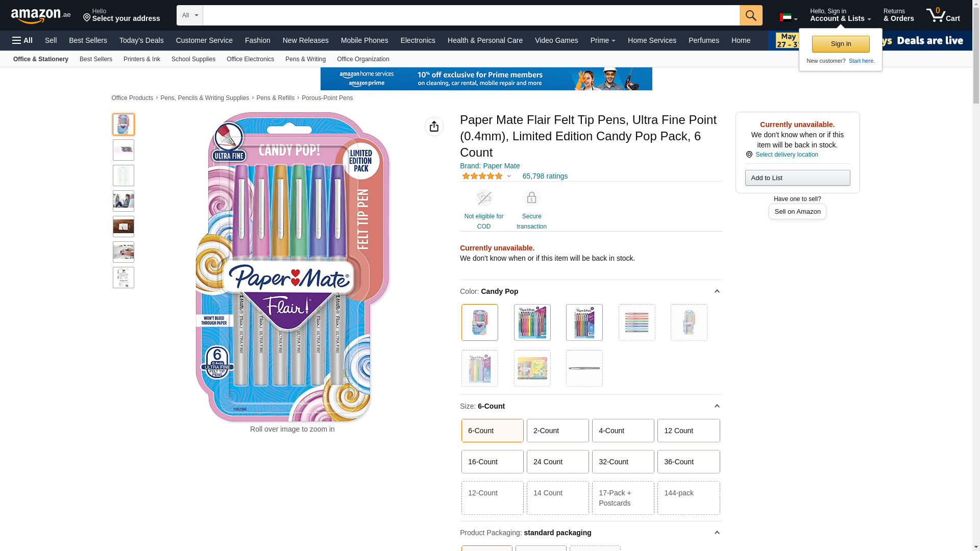Click the Secure transaction lock icon
Image resolution: width=980 pixels, height=551 pixels.
531,198
